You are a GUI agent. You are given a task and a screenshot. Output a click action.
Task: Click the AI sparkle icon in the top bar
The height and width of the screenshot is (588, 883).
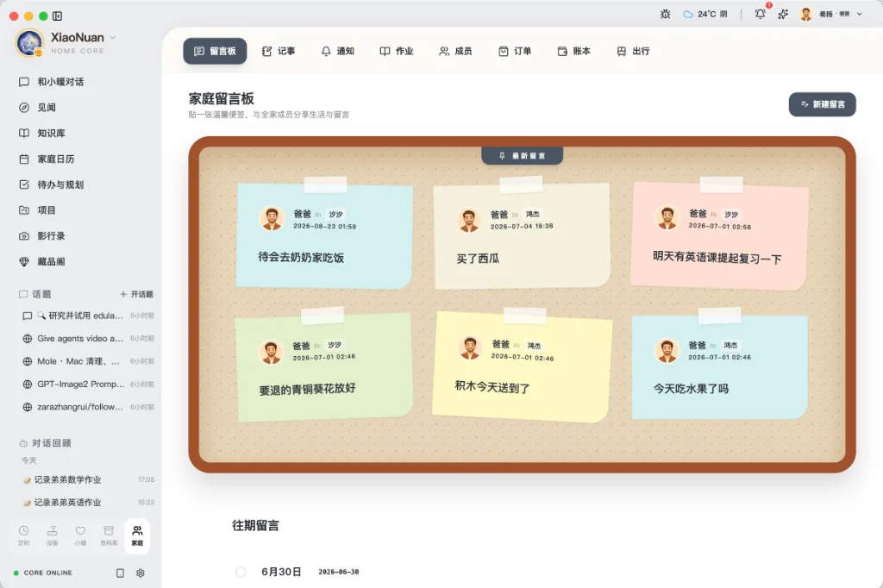(783, 14)
